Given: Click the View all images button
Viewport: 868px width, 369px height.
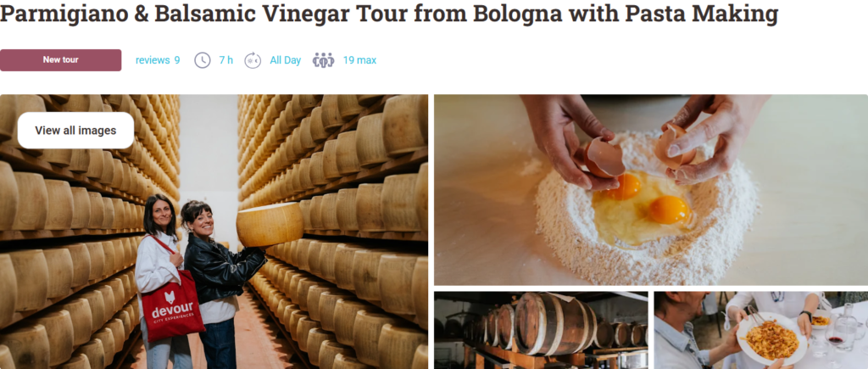Looking at the screenshot, I should (75, 131).
